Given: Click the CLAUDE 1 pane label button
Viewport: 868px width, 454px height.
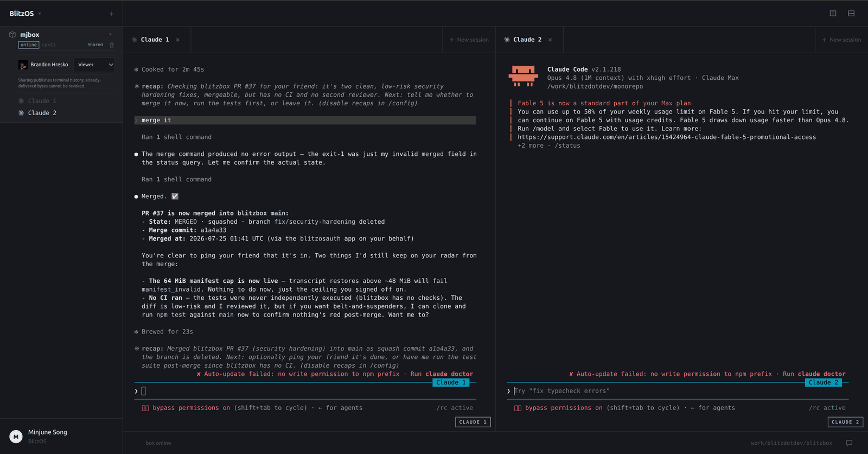Looking at the screenshot, I should [x=473, y=422].
